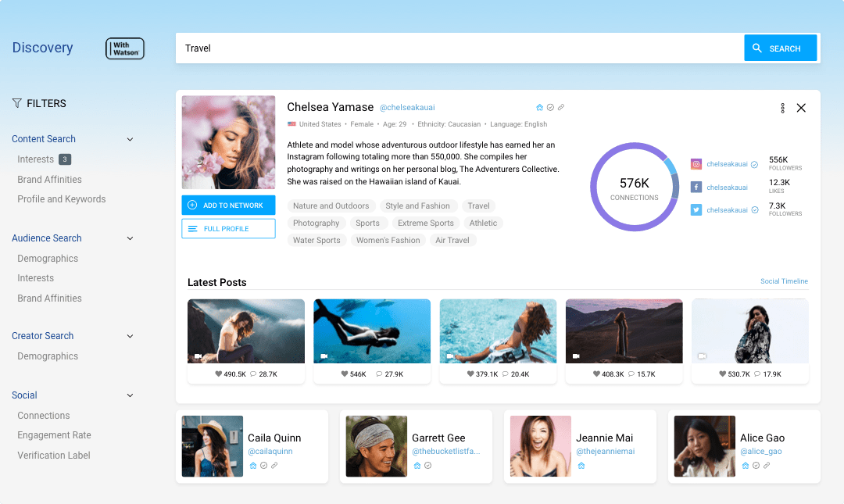Open Interests filter under Content Search

(x=35, y=159)
